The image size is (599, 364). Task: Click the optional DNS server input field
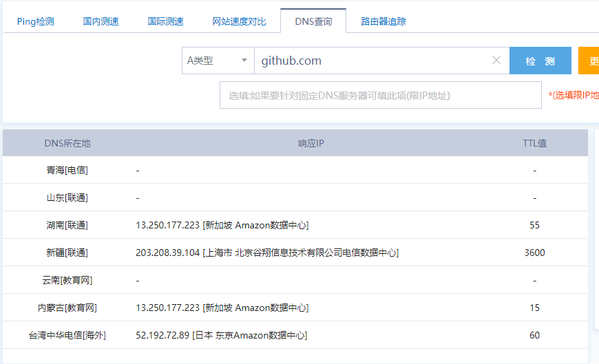[x=381, y=95]
